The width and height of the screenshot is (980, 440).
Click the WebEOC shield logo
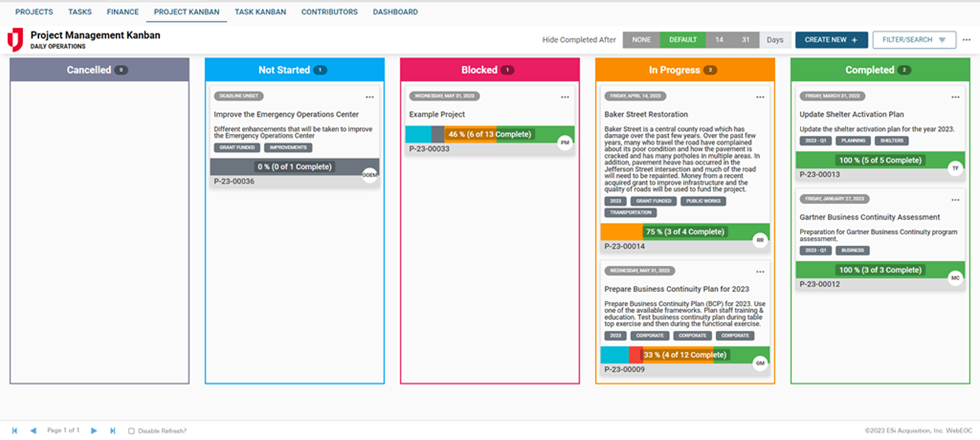click(14, 38)
